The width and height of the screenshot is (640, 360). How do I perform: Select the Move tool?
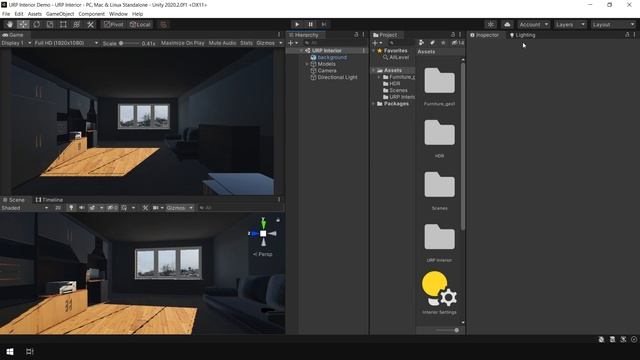(x=23, y=24)
